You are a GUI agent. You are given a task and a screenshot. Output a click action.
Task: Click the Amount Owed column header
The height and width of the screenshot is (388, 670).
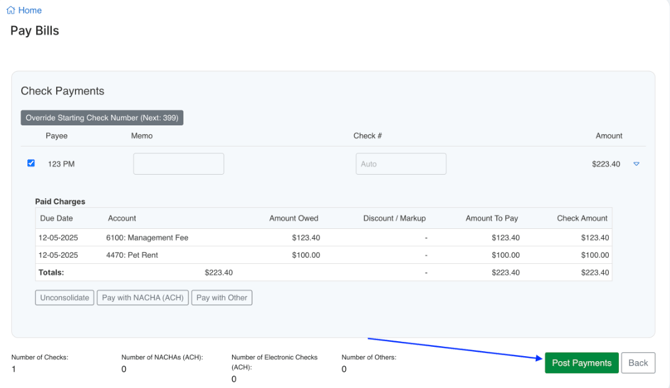click(294, 218)
